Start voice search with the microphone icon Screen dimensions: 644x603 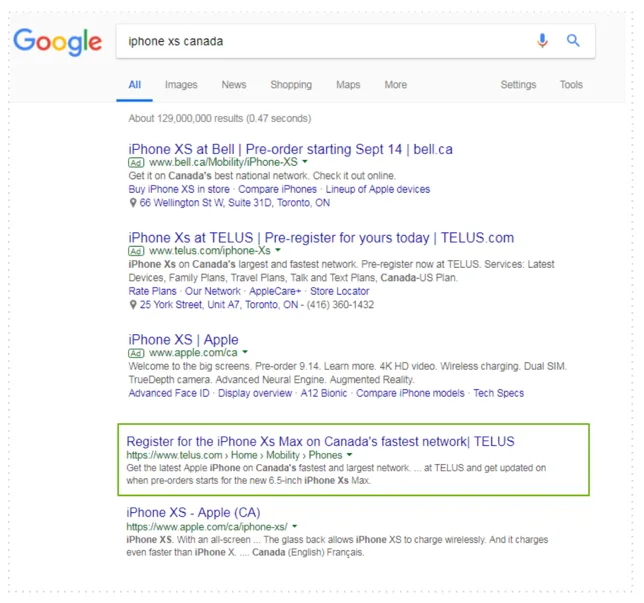pos(542,41)
